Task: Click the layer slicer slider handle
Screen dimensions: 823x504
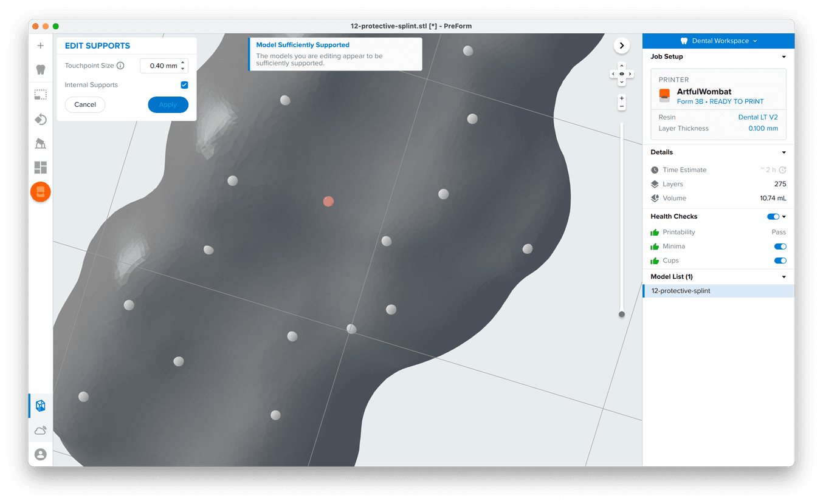Action: click(x=621, y=314)
